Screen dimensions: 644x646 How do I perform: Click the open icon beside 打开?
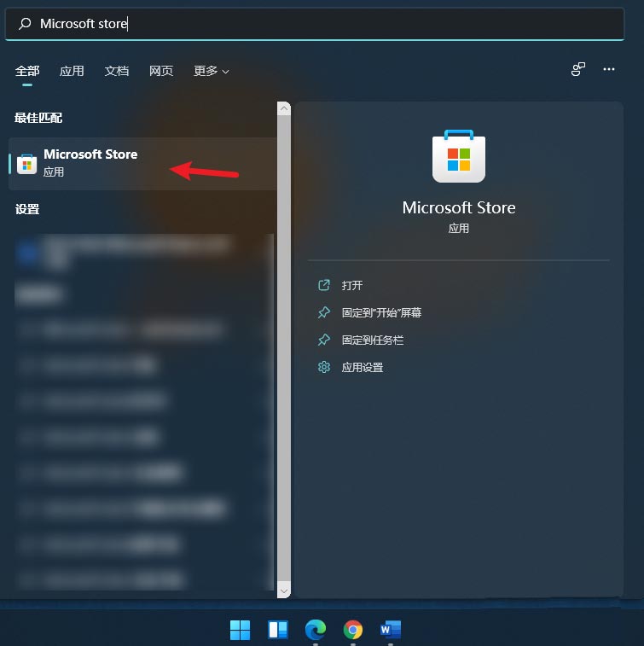click(324, 285)
